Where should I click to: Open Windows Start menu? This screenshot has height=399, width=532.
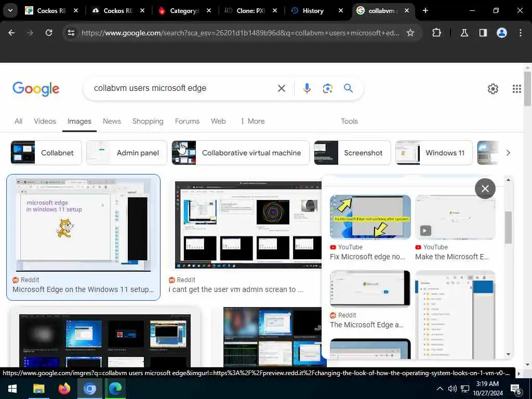point(12,389)
